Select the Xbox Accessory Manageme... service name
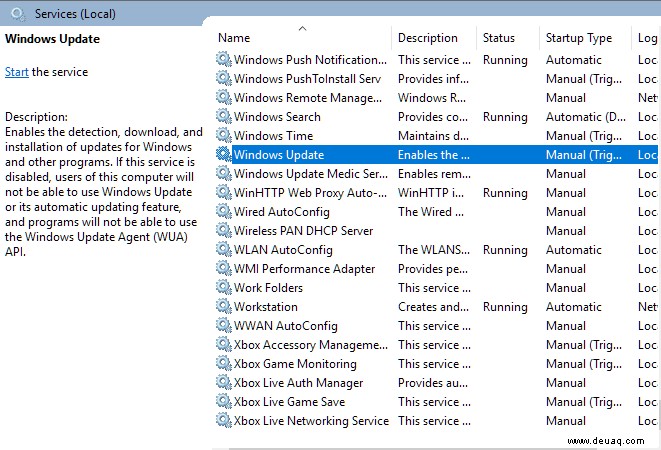This screenshot has width=661, height=450. pyautogui.click(x=311, y=345)
